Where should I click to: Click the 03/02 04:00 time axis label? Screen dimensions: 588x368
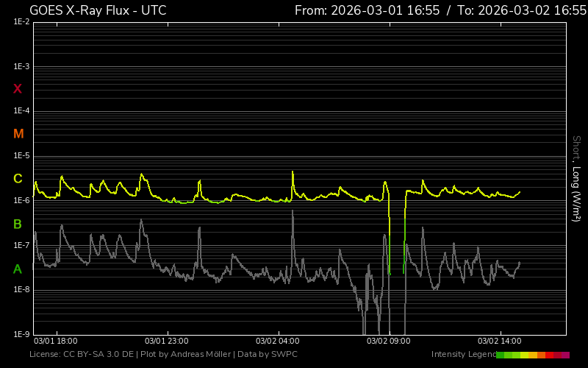(x=277, y=342)
